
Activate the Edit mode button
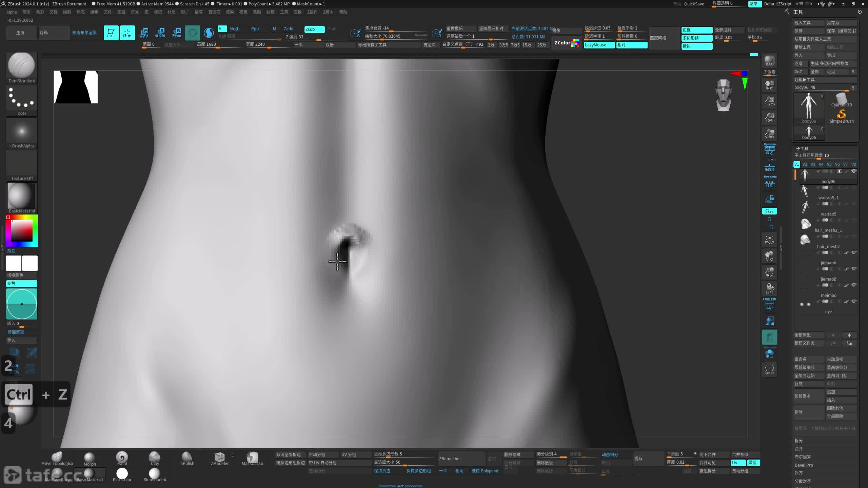[x=111, y=33]
